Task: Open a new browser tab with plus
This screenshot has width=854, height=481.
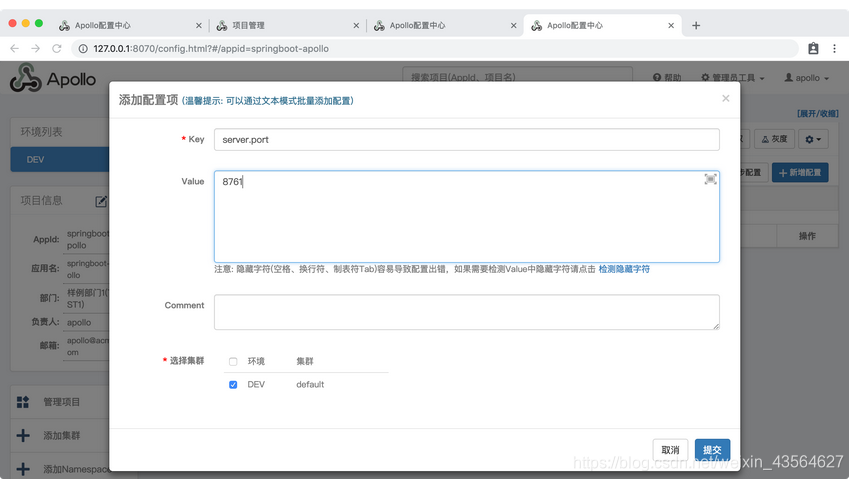Action: [x=696, y=26]
